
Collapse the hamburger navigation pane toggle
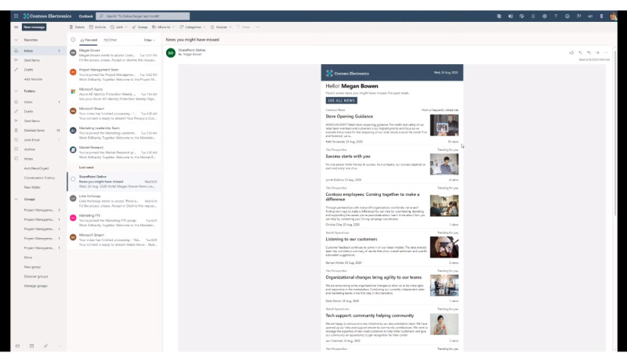(16, 27)
